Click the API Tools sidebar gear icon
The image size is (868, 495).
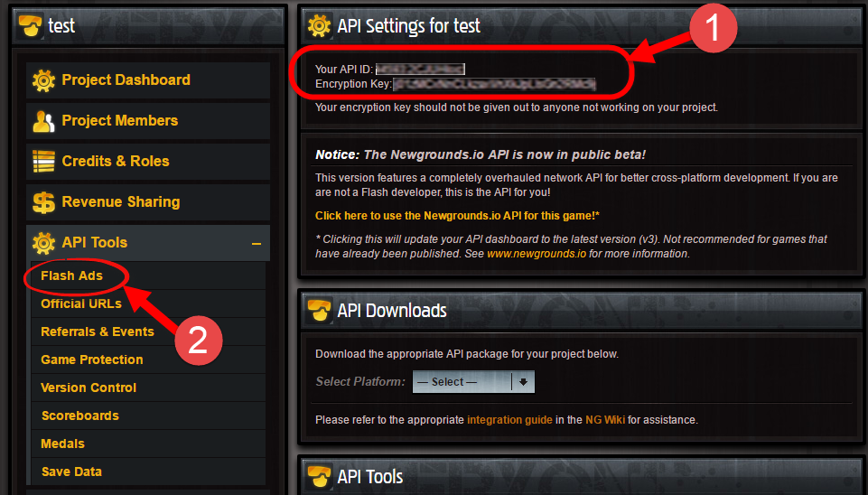(43, 243)
